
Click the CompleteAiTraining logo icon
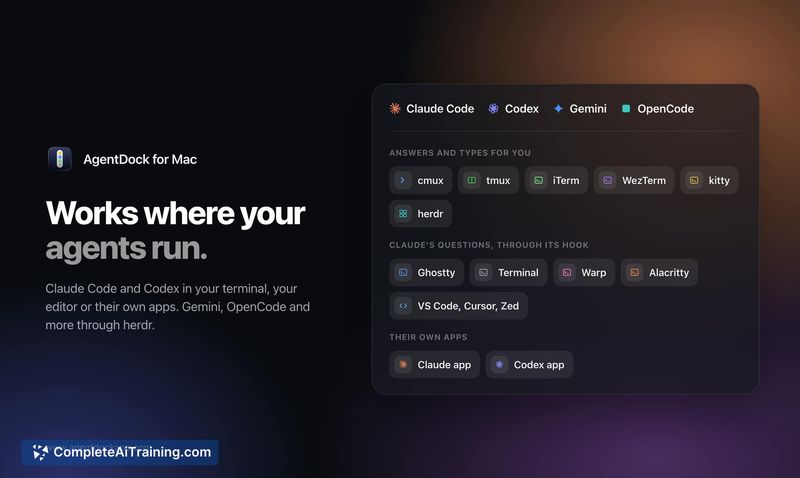[x=40, y=452]
